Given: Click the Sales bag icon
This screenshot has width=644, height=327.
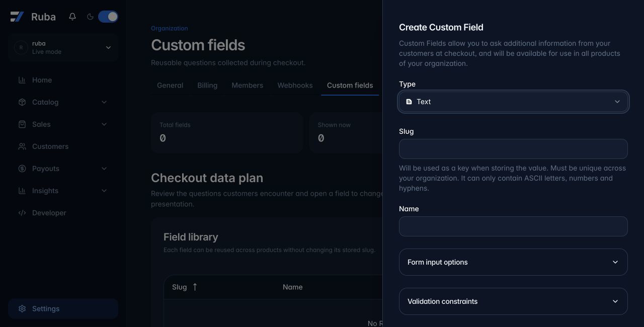Looking at the screenshot, I should coord(22,124).
